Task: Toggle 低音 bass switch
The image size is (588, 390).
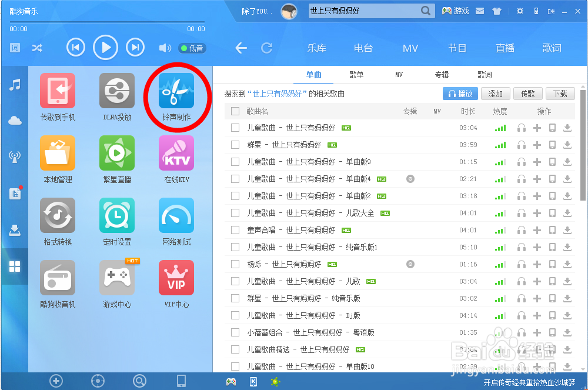Action: click(192, 48)
